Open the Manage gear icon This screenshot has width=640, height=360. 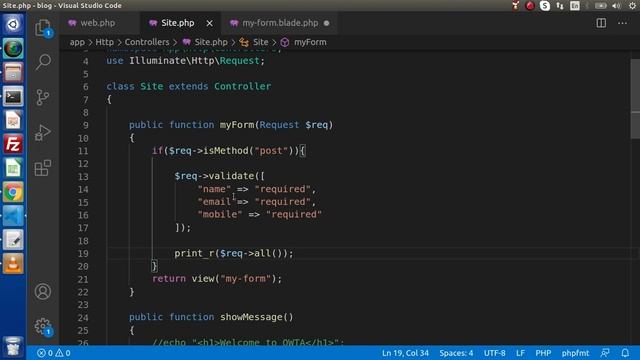[x=43, y=327]
